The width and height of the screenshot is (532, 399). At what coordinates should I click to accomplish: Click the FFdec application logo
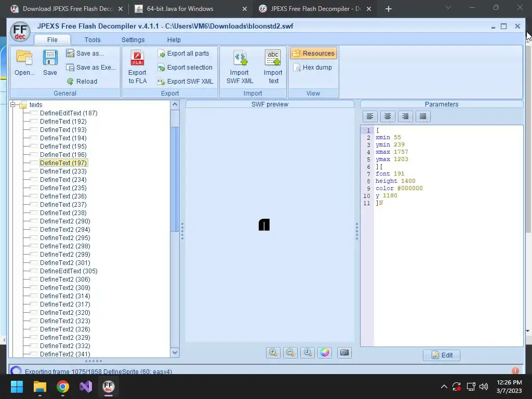(20, 32)
